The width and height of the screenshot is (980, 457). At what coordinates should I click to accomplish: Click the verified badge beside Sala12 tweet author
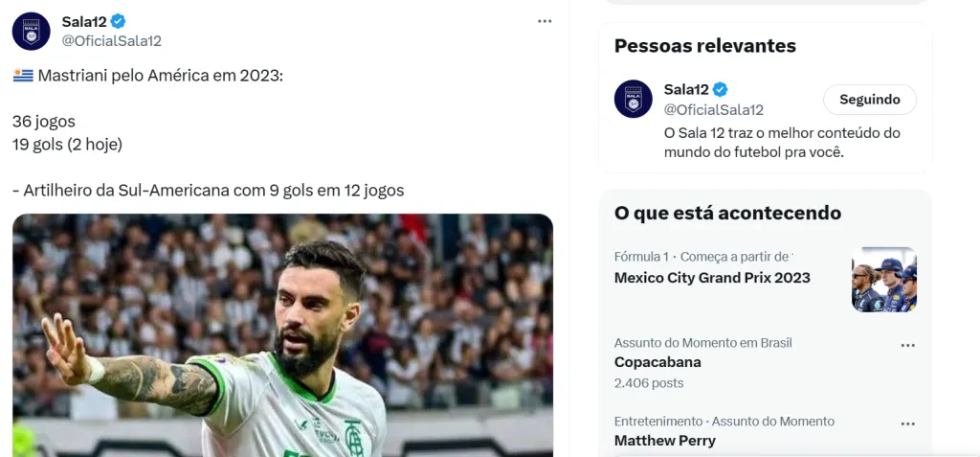point(119,21)
